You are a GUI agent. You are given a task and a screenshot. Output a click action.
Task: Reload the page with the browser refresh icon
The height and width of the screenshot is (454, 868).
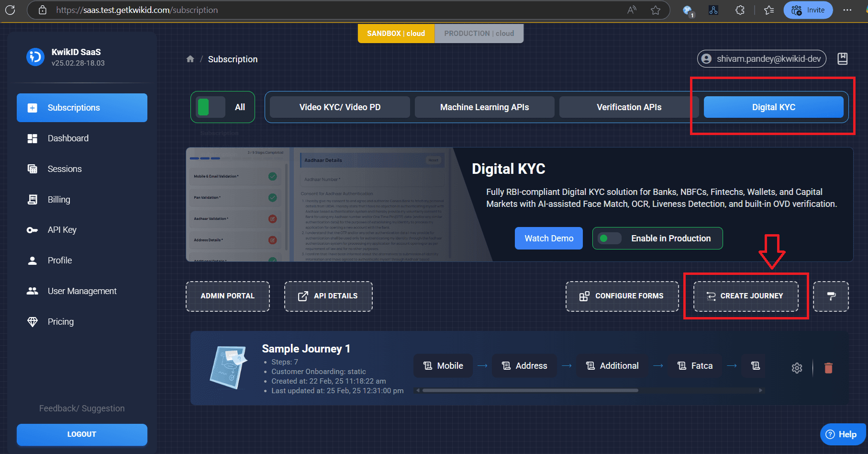(x=10, y=10)
